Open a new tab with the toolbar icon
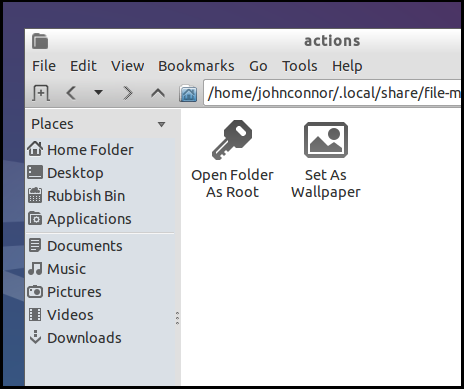Viewport: 464px width, 389px height. pyautogui.click(x=41, y=93)
